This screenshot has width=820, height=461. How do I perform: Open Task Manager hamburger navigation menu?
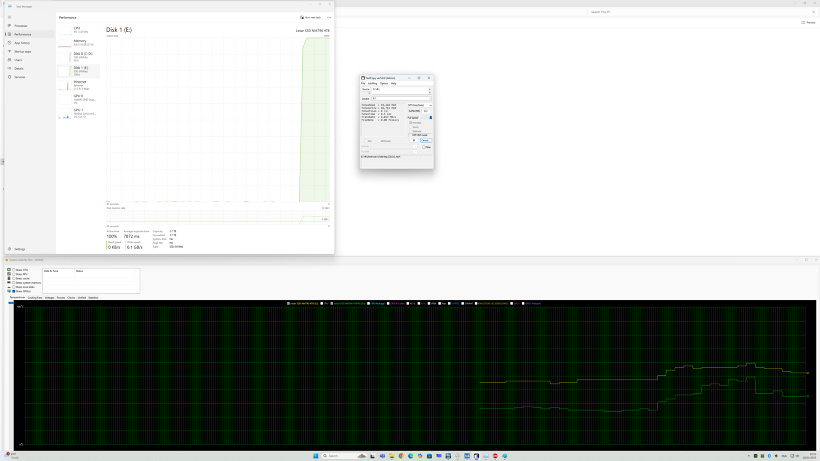point(9,17)
